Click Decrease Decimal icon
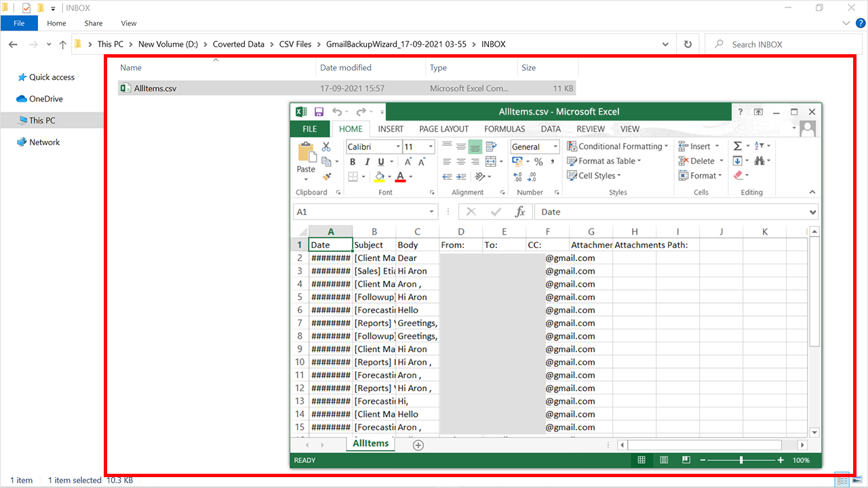The image size is (868, 488). point(533,176)
